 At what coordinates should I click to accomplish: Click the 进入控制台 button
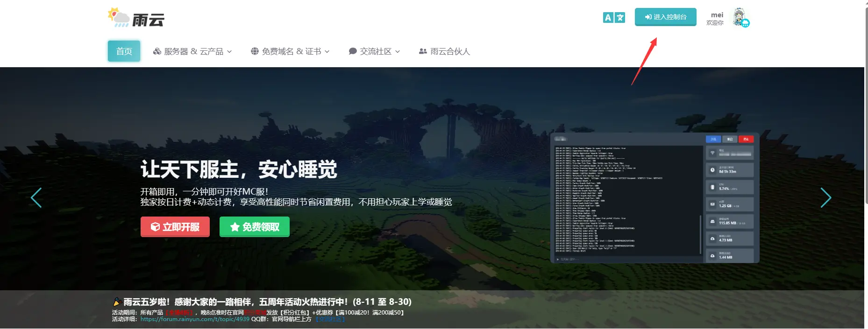[x=666, y=17]
